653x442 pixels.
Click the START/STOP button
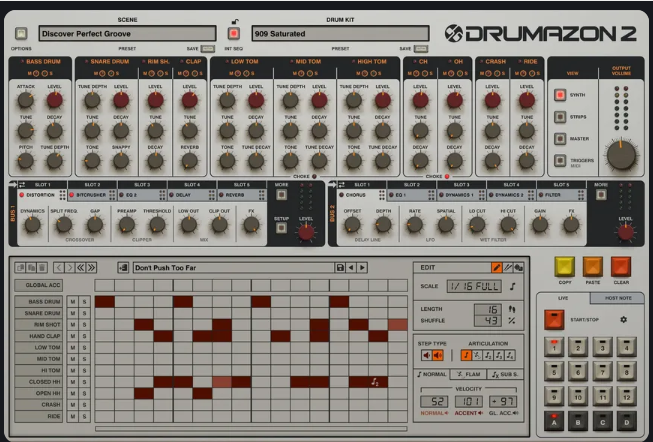pyautogui.click(x=554, y=320)
